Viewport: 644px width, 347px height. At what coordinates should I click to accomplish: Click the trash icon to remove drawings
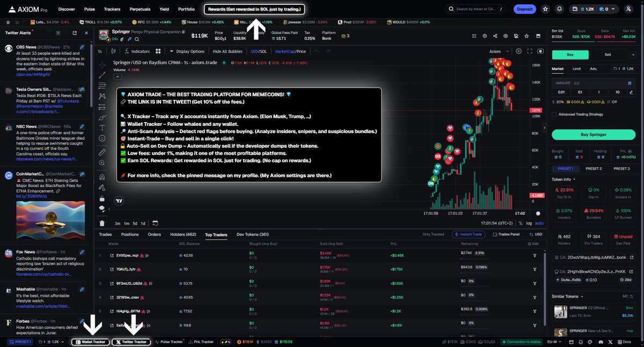coord(102,223)
